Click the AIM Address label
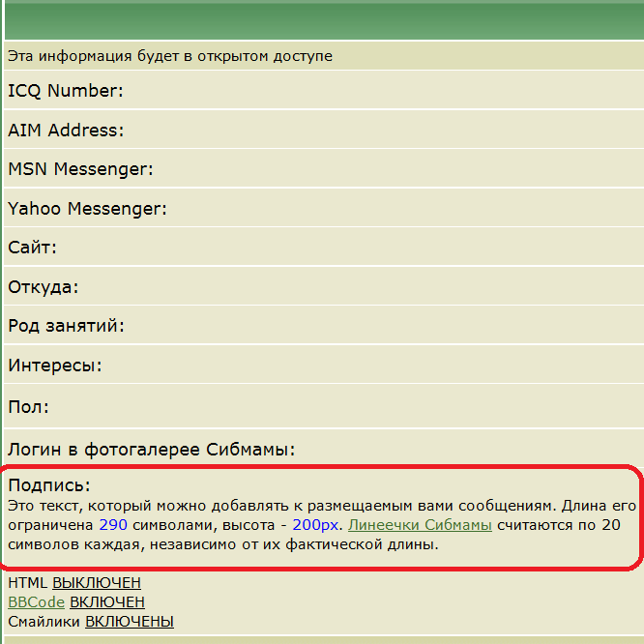The height and width of the screenshot is (644, 644). pyautogui.click(x=66, y=131)
